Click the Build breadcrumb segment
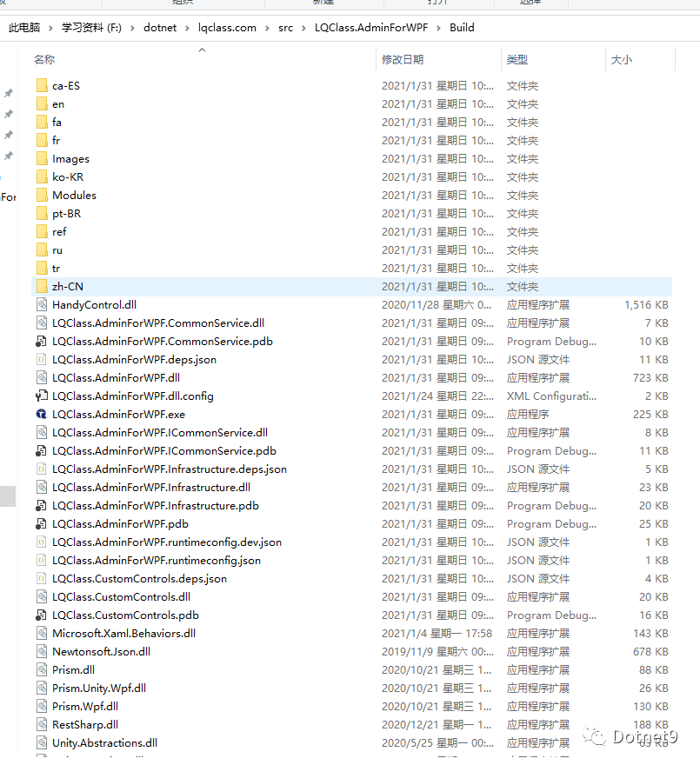The image size is (700, 765). [x=462, y=28]
